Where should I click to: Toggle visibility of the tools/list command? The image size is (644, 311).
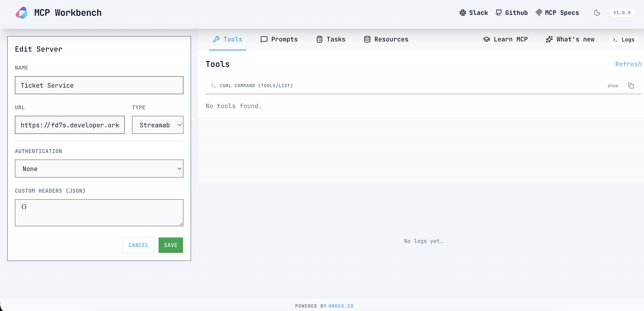click(613, 85)
